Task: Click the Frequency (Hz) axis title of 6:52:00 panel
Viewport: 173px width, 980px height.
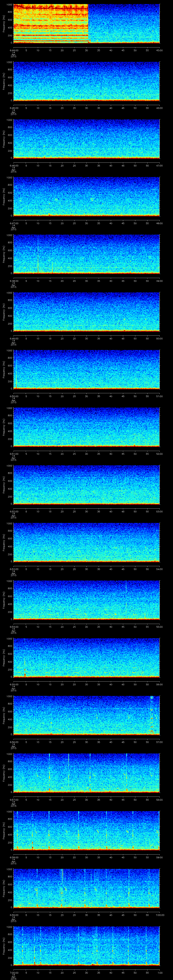Action: [4, 485]
